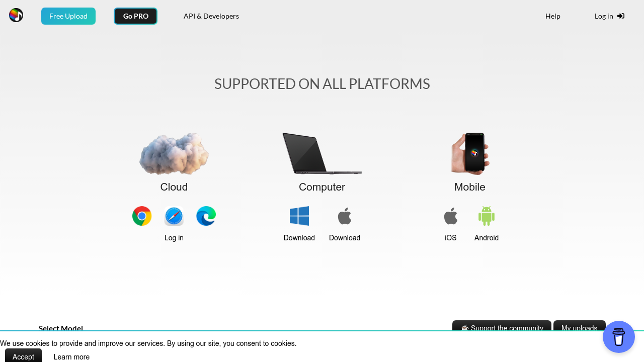
Task: Click the colorful music note site logo
Action: (16, 15)
